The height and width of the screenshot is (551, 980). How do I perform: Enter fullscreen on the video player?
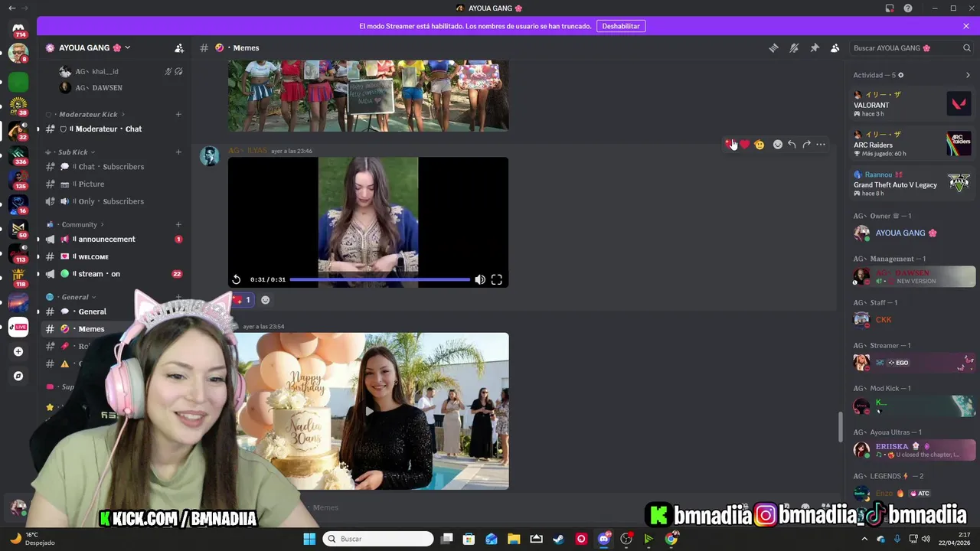pyautogui.click(x=496, y=279)
